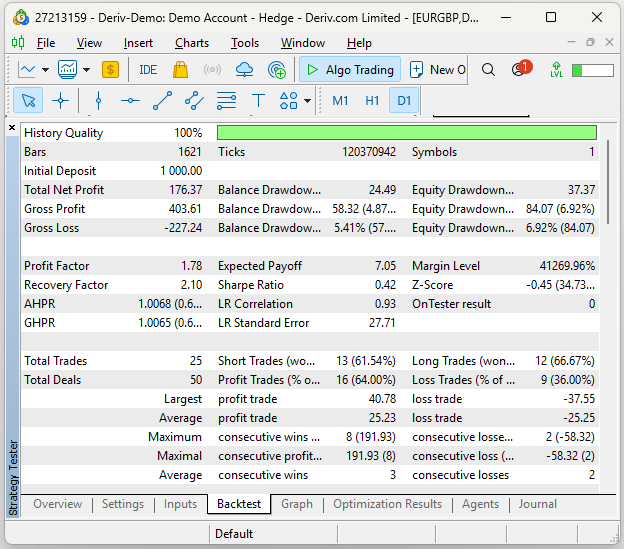
Task: Select the Margin Level value 41269.96%
Action: click(567, 266)
